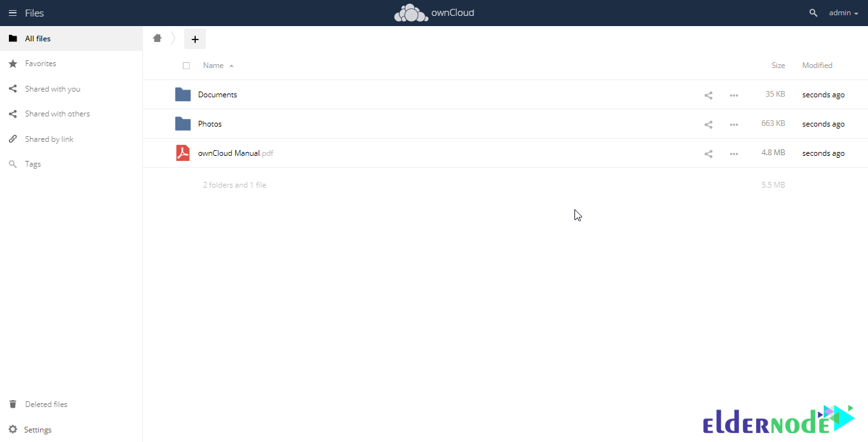This screenshot has height=442, width=868.
Task: Open the admin user dropdown
Action: coord(844,13)
